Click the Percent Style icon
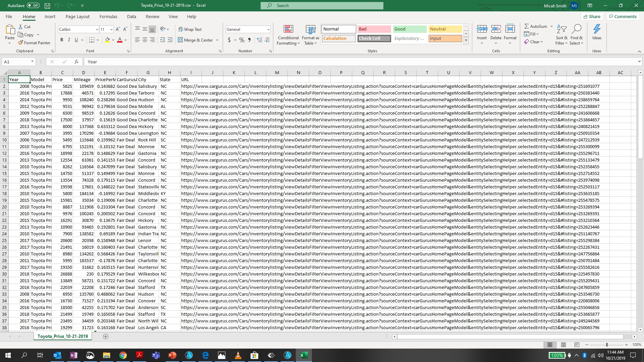The width and height of the screenshot is (644, 362). [241, 40]
